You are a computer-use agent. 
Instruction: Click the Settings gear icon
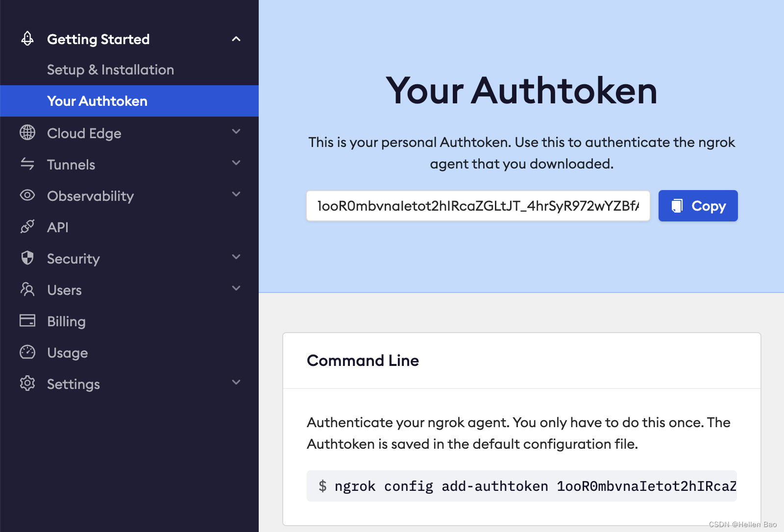(27, 383)
